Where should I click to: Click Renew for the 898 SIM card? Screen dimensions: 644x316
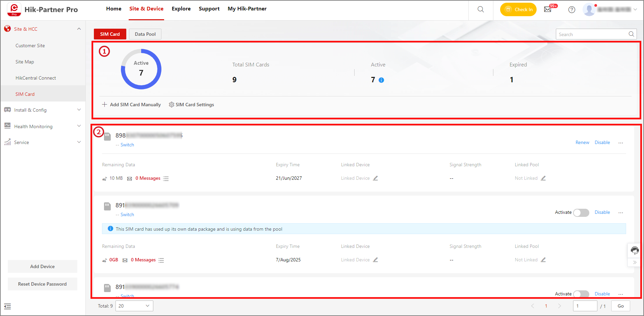pos(583,143)
